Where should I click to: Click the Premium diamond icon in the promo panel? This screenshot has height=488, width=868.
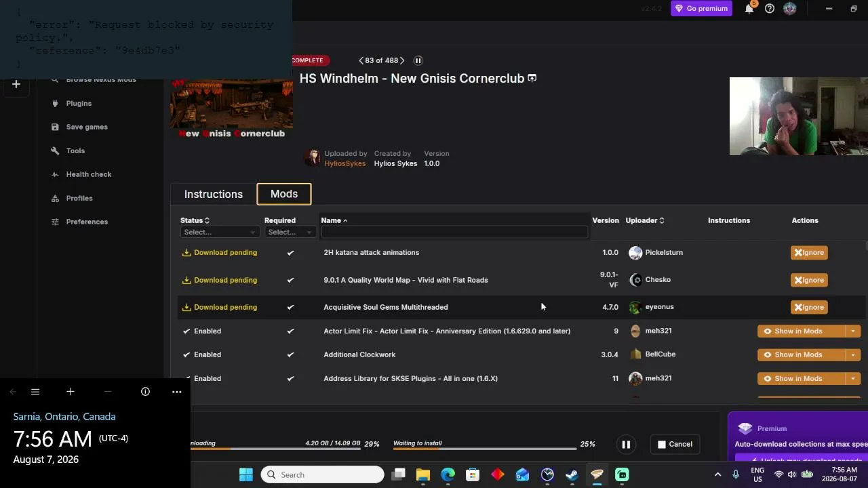tap(745, 428)
